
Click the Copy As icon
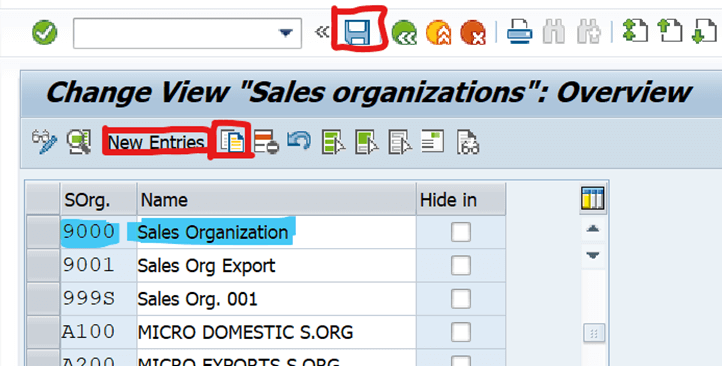(232, 141)
